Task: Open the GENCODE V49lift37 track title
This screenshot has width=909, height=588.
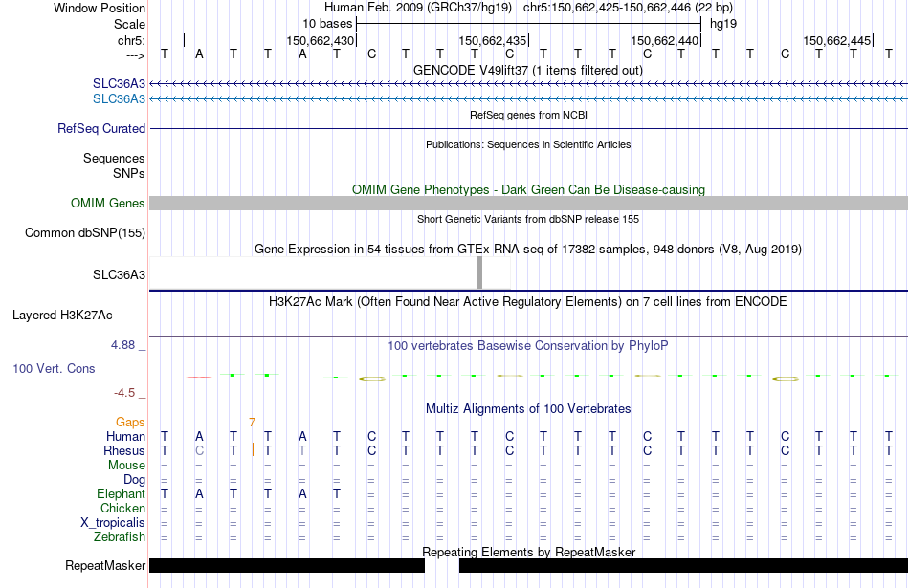Action: pyautogui.click(x=527, y=70)
